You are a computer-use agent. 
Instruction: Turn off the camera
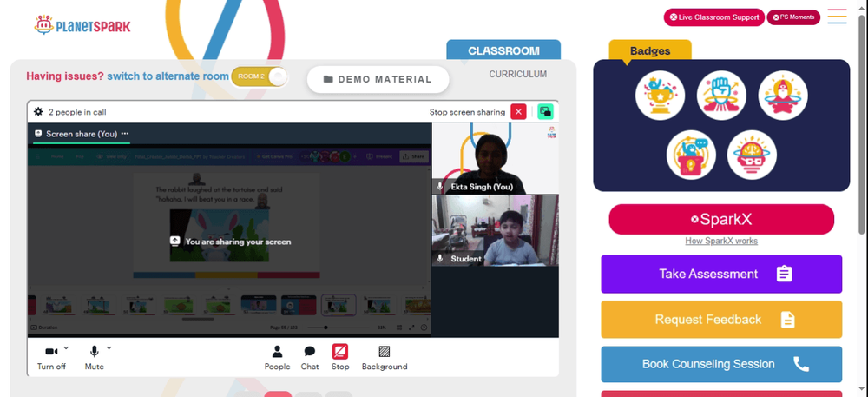[51, 358]
